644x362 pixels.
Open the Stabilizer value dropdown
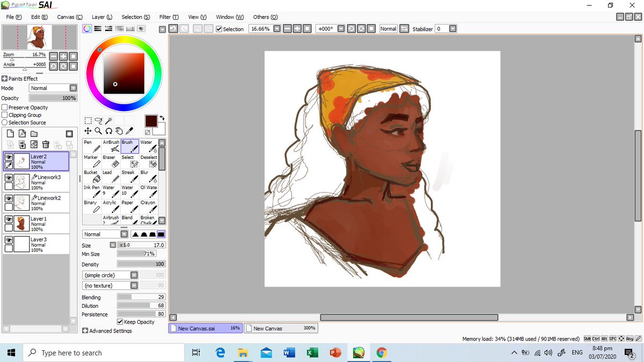tap(453, 29)
